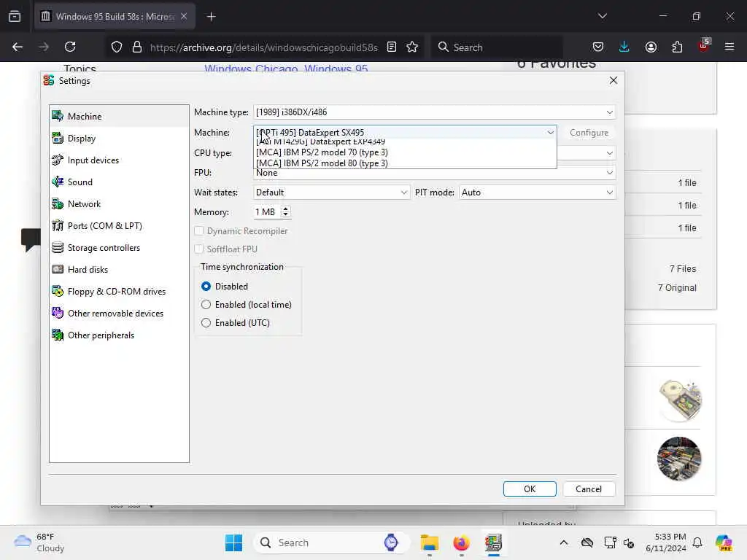Click the site padlock icon
The height and width of the screenshot is (560, 747).
(137, 47)
